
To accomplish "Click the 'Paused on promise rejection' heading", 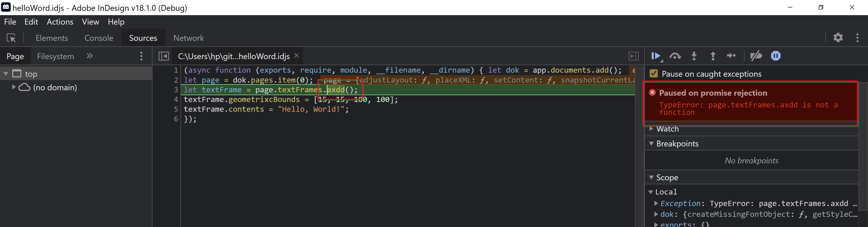I will [x=713, y=93].
